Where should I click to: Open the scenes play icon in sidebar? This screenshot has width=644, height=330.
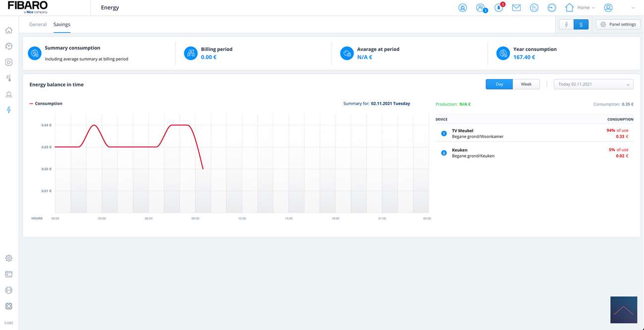pos(9,62)
